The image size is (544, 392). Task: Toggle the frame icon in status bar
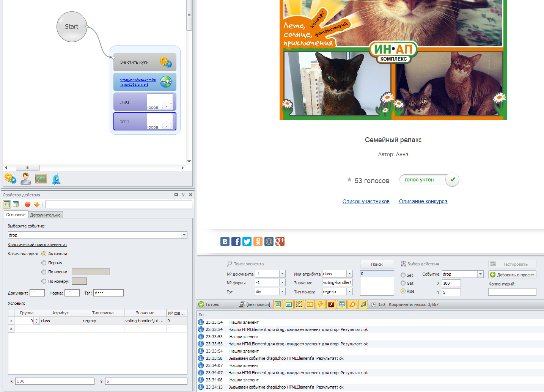tap(299, 304)
